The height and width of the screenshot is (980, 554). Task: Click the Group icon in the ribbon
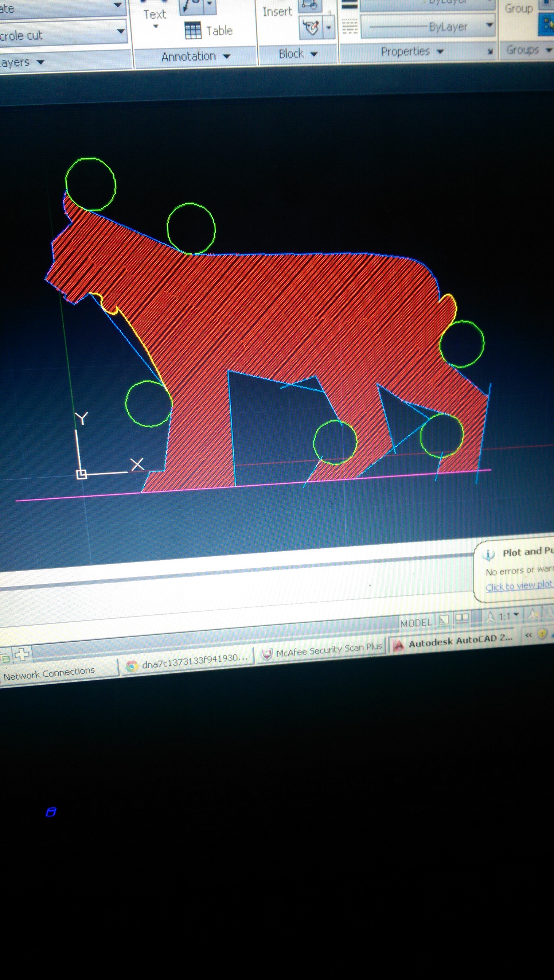[518, 8]
